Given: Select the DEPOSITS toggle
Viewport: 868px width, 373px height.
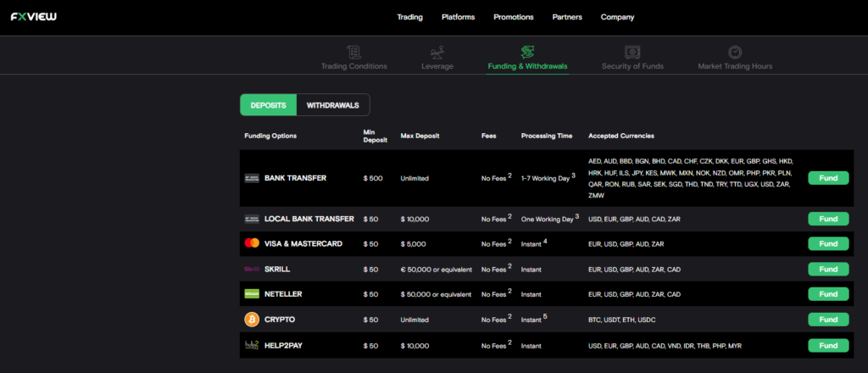Looking at the screenshot, I should point(269,105).
